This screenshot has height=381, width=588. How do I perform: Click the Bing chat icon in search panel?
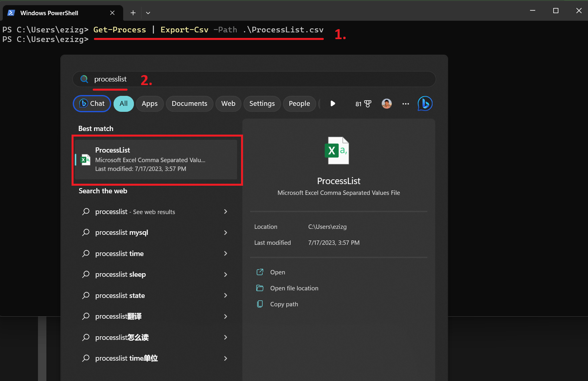[425, 103]
